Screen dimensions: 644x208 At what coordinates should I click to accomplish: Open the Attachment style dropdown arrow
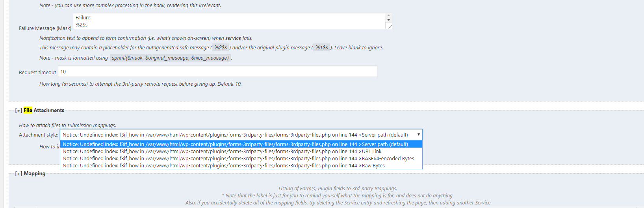pos(418,135)
